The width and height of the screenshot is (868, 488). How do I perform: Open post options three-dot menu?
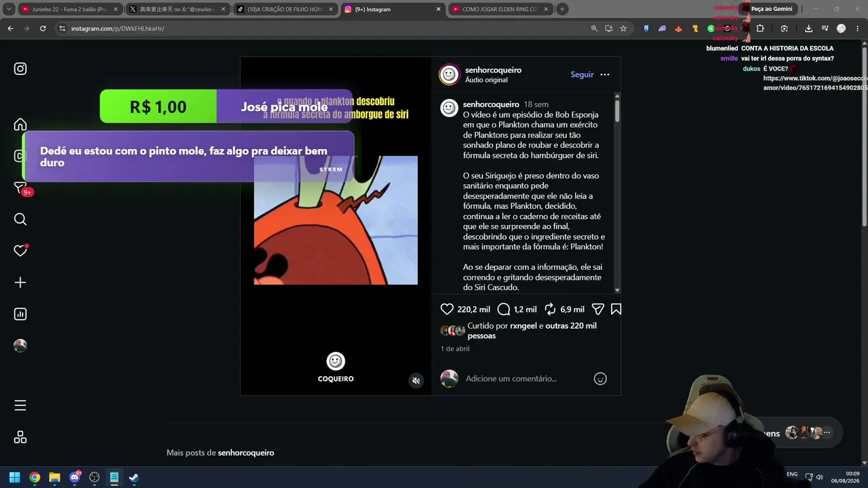click(605, 75)
